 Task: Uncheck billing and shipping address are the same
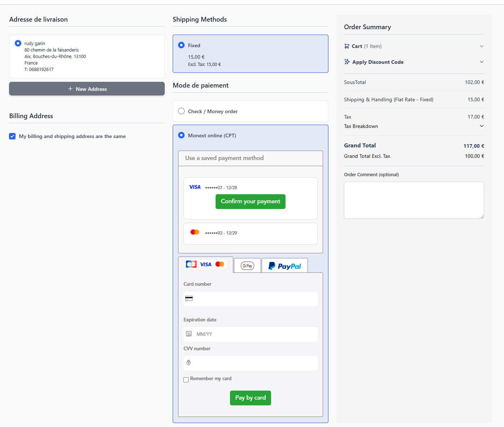pyautogui.click(x=12, y=136)
